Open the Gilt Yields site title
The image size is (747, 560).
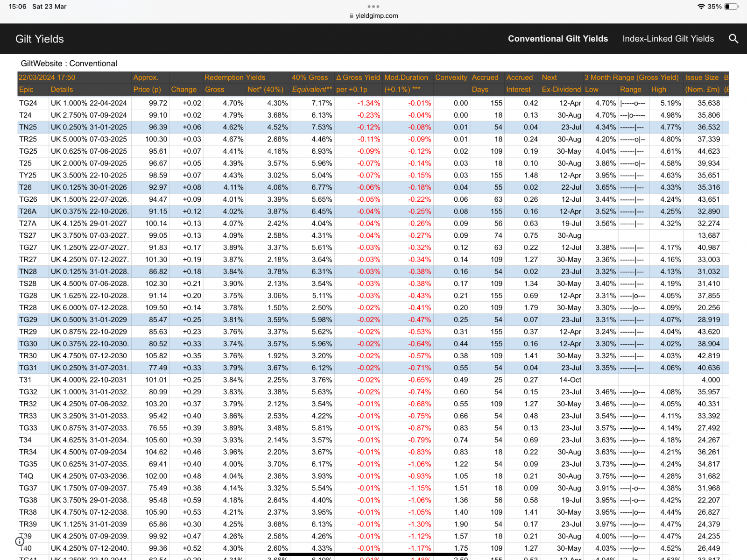click(x=40, y=39)
